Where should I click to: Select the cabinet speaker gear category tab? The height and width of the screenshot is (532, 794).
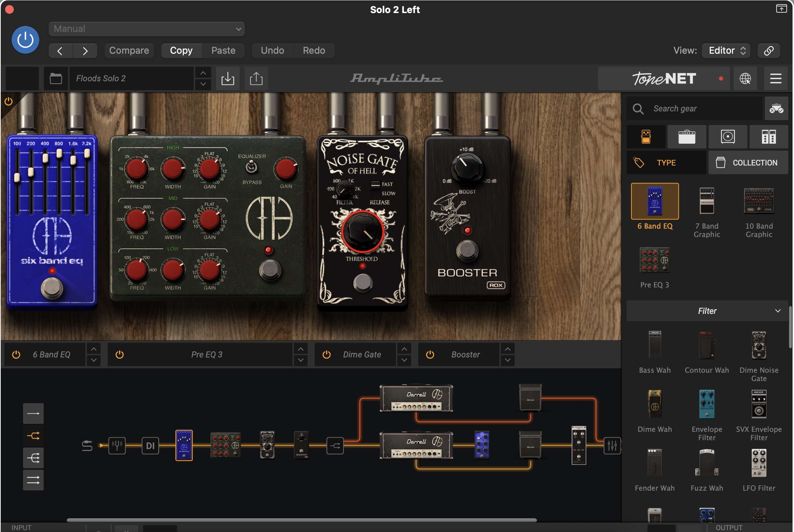[728, 137]
